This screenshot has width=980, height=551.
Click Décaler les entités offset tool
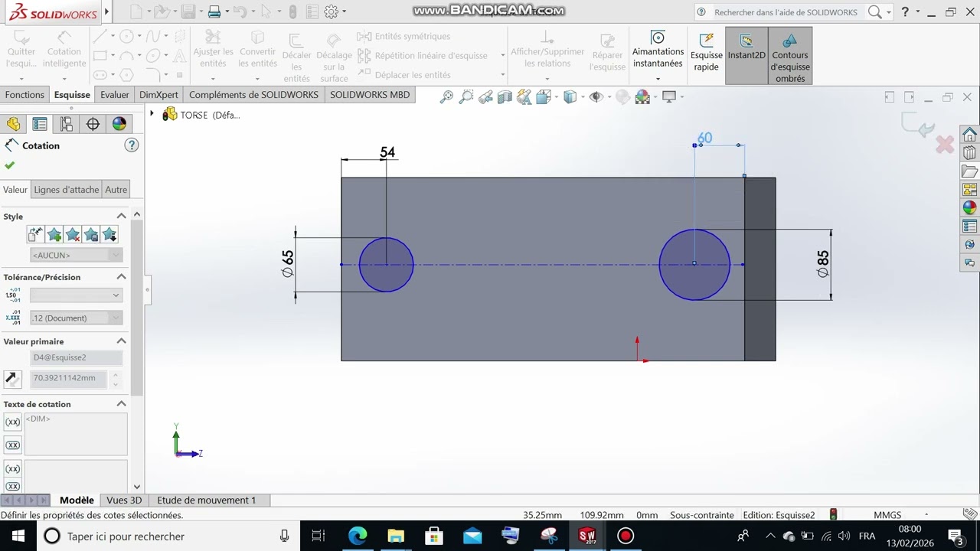point(296,58)
